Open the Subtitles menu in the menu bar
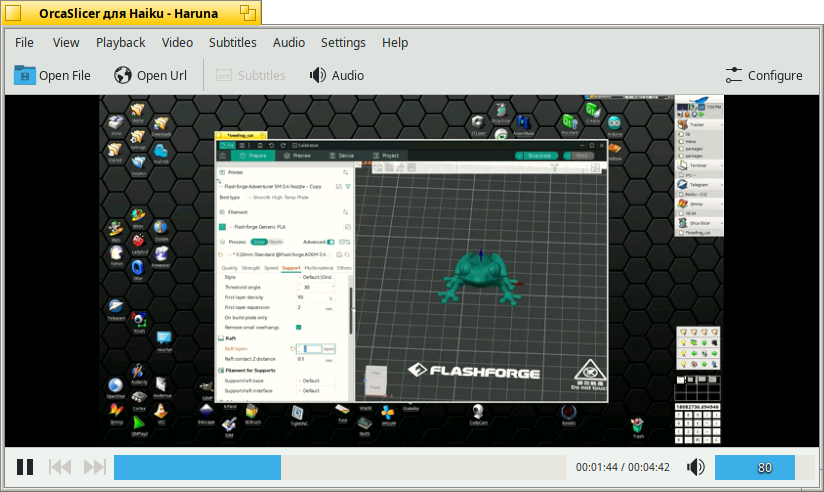 232,43
